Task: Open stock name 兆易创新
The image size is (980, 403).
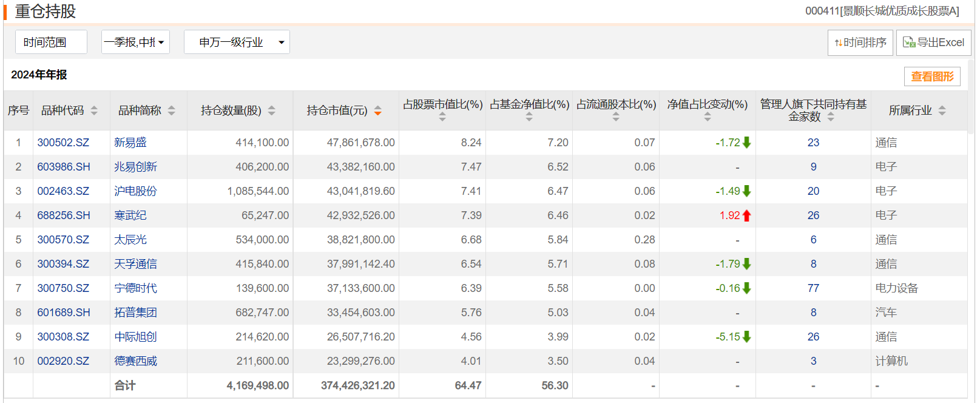Action: 136,167
